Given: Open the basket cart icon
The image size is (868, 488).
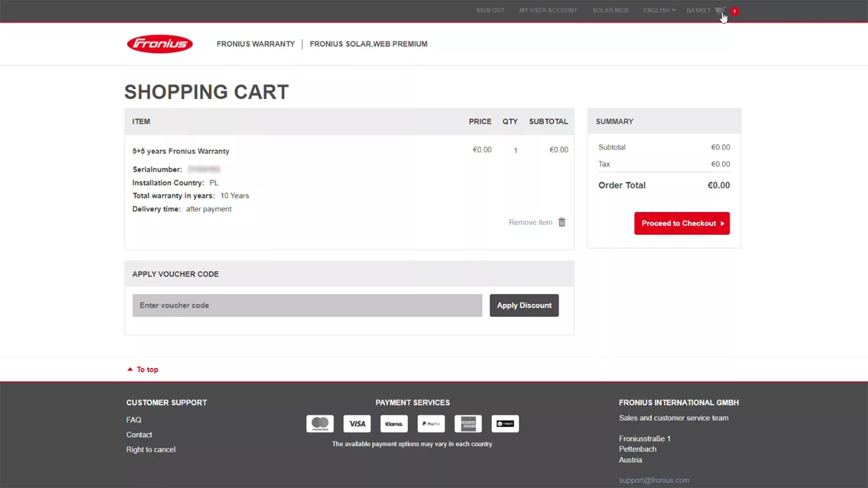Looking at the screenshot, I should pyautogui.click(x=720, y=11).
